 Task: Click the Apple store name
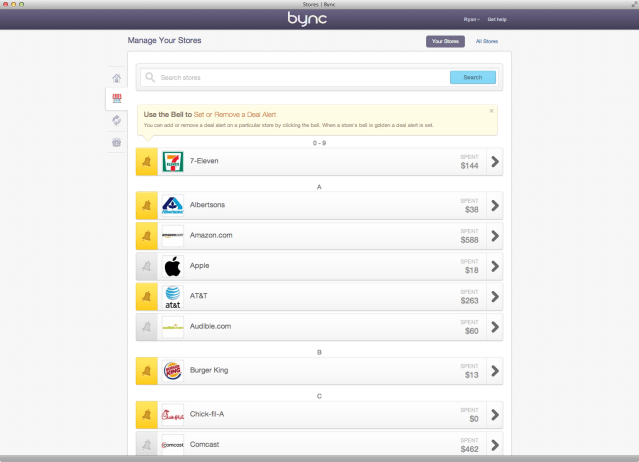(x=199, y=266)
